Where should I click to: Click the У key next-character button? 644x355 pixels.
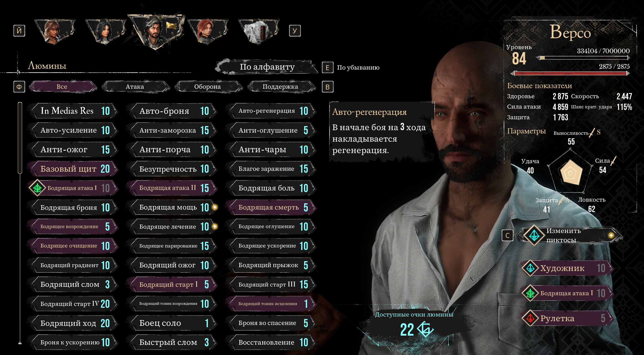click(295, 31)
